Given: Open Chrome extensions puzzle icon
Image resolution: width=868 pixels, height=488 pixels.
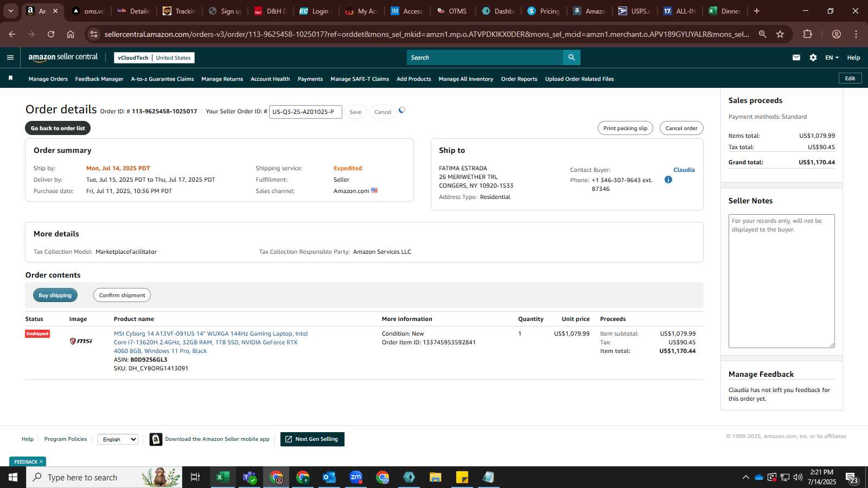Looking at the screenshot, I should coord(808,34).
